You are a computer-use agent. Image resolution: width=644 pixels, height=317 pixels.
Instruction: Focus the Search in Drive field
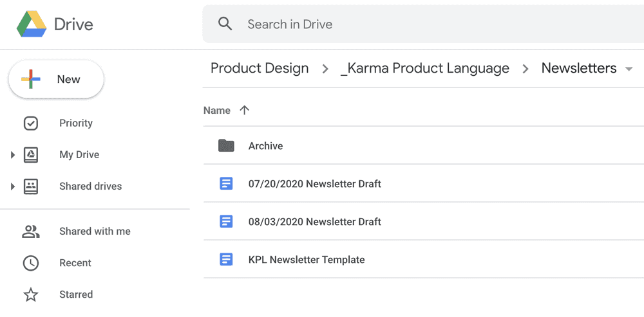pyautogui.click(x=423, y=24)
